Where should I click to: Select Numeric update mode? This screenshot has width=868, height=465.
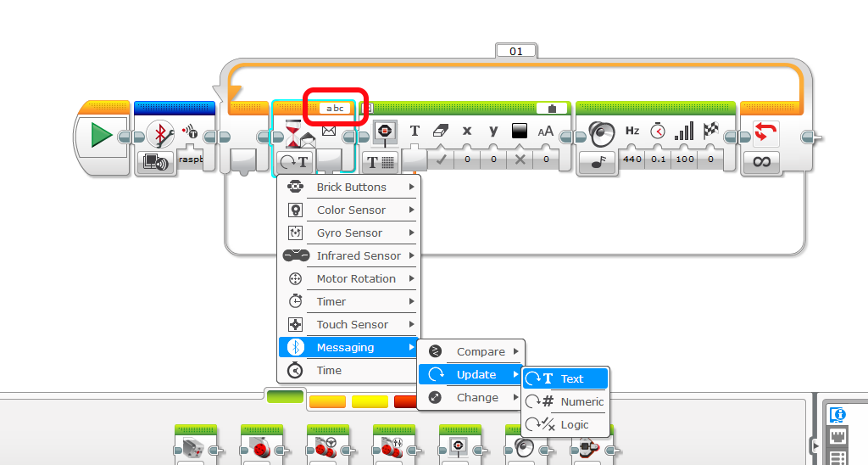565,402
